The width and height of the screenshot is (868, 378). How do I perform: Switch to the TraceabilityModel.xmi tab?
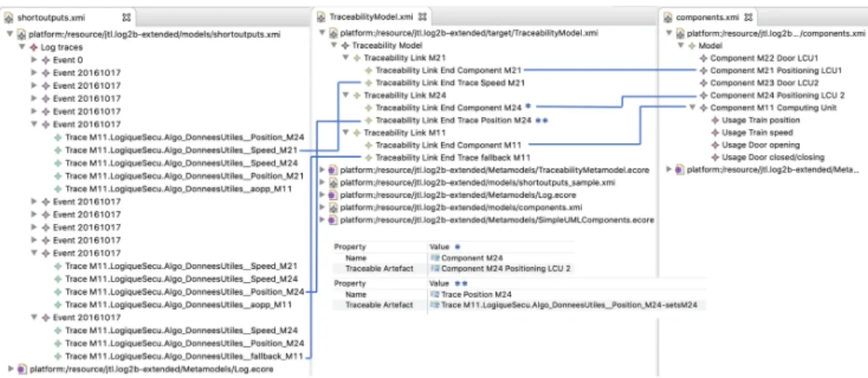[x=373, y=17]
